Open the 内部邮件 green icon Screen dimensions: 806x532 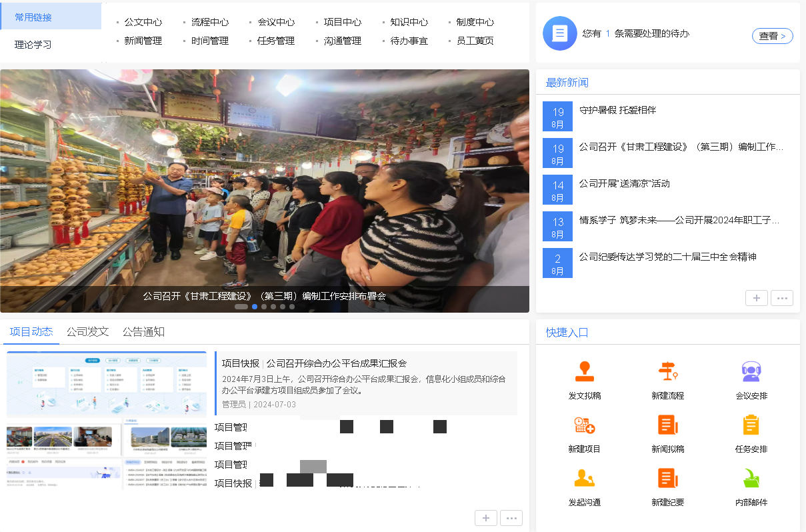(x=751, y=478)
